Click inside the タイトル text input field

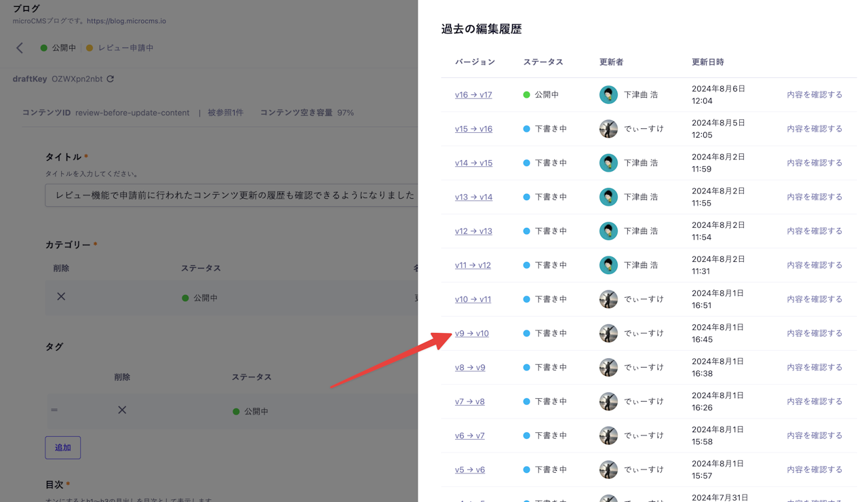pos(231,195)
